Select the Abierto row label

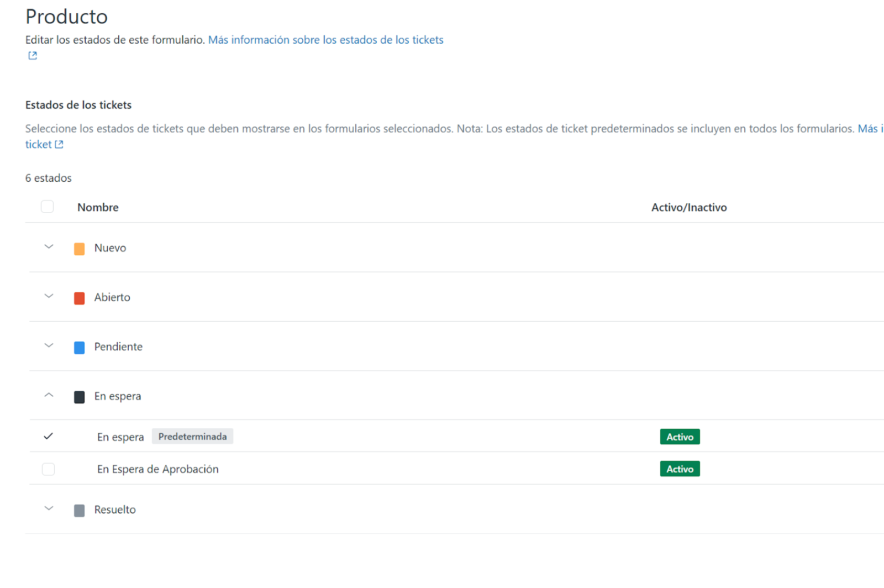click(112, 297)
